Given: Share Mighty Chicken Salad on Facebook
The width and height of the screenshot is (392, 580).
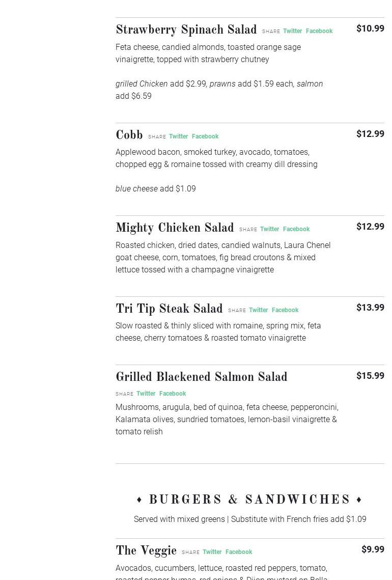Looking at the screenshot, I should 296,229.
